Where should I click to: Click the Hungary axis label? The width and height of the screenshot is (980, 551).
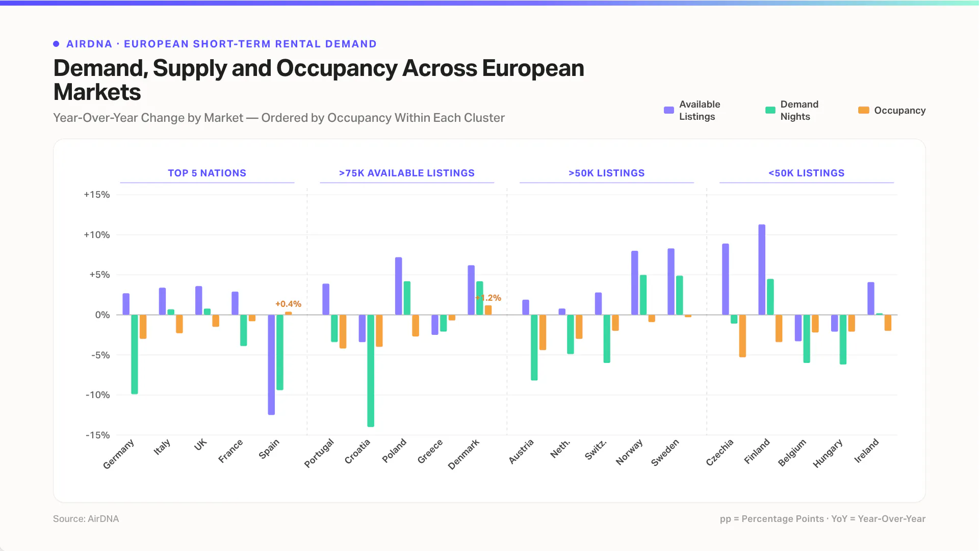[x=828, y=453]
